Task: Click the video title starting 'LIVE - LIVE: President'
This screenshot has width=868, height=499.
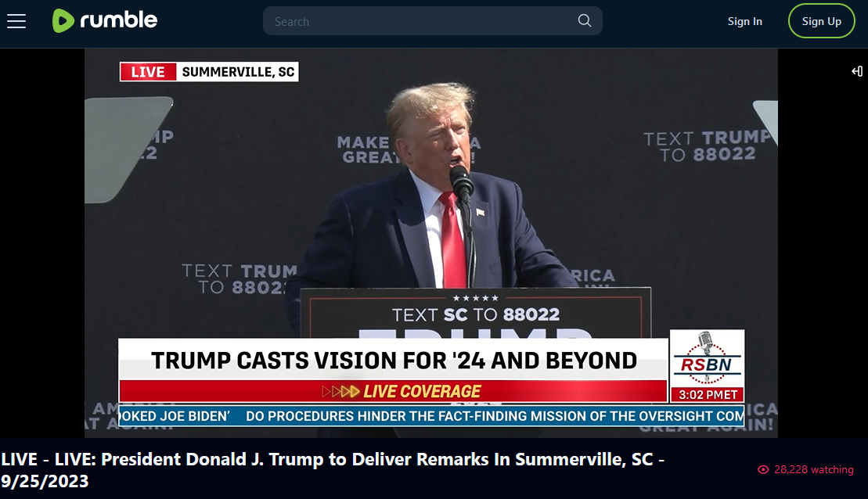Action: [333, 470]
